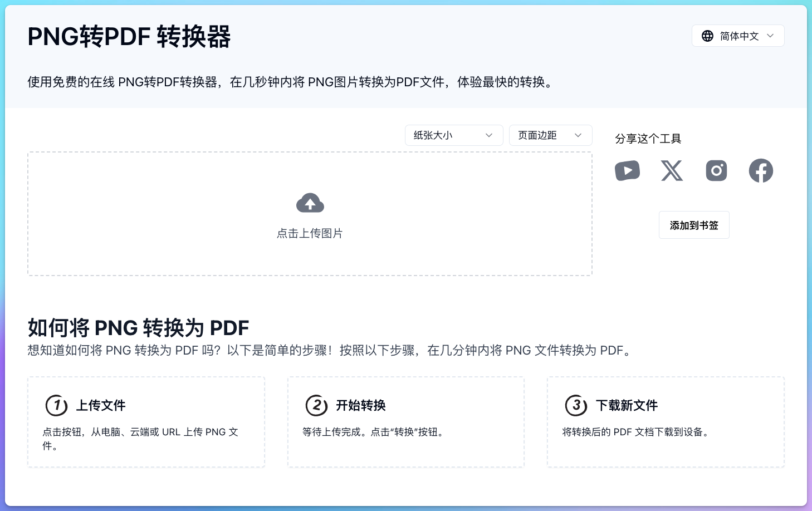Share the converter on Facebook

[x=761, y=171]
